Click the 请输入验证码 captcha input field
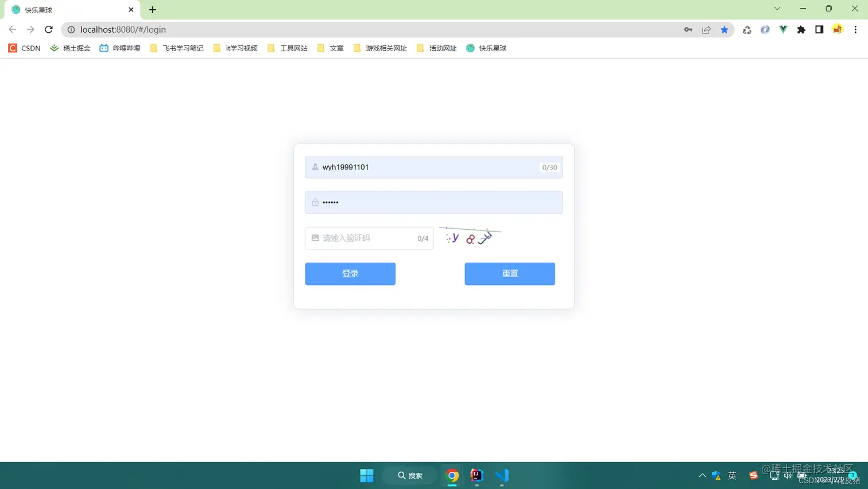868x489 pixels. pos(369,238)
